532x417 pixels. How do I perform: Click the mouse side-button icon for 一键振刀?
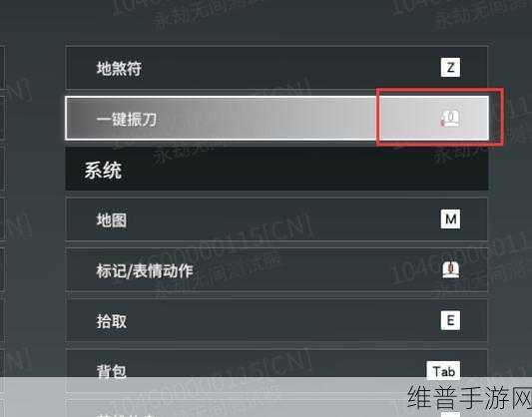[450, 119]
